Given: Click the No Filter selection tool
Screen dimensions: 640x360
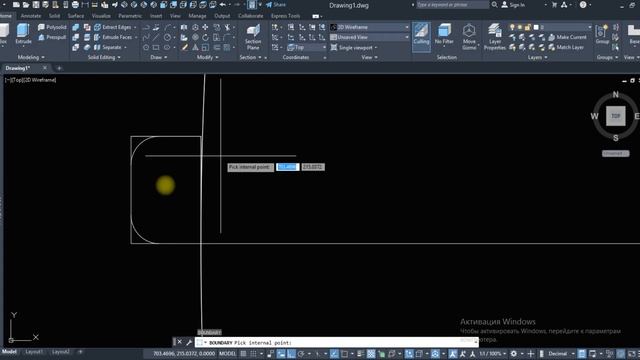Looking at the screenshot, I should pos(444,34).
